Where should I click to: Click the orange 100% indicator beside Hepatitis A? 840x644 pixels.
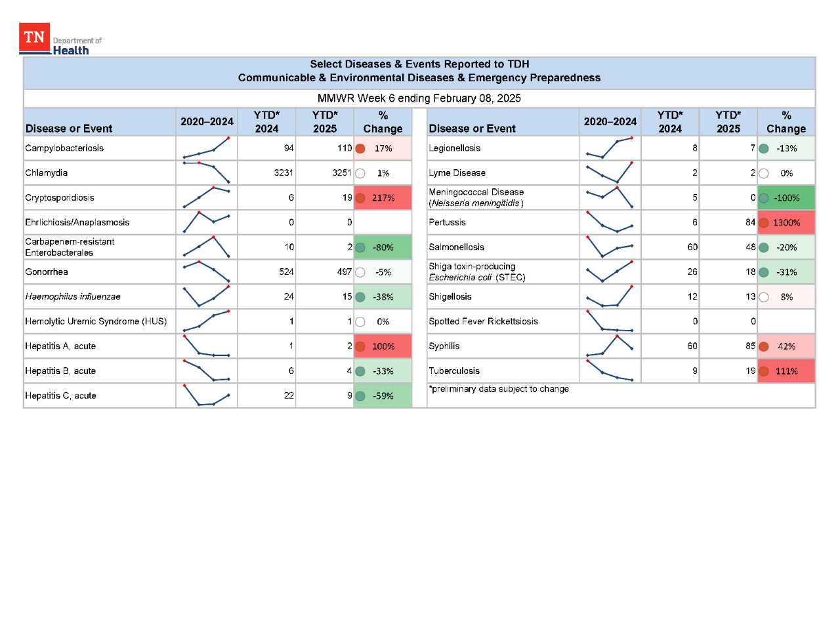(x=360, y=346)
